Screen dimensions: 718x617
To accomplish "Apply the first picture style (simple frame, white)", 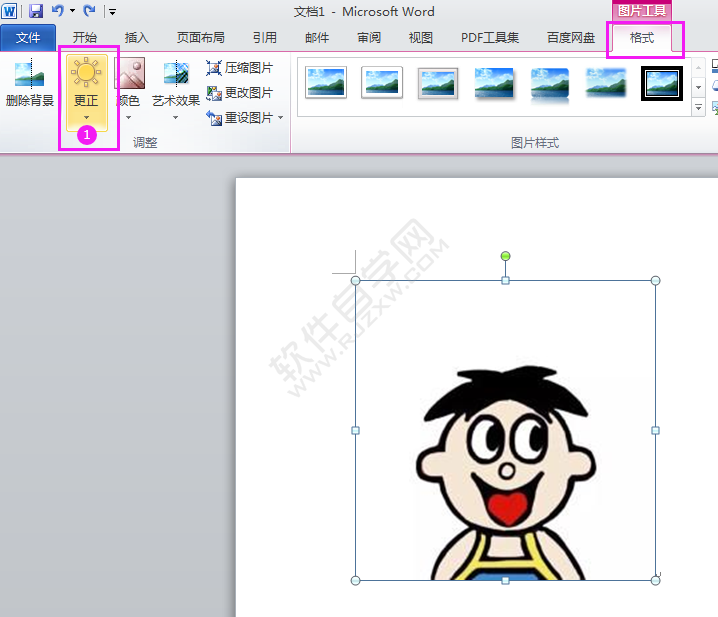I will coord(326,82).
